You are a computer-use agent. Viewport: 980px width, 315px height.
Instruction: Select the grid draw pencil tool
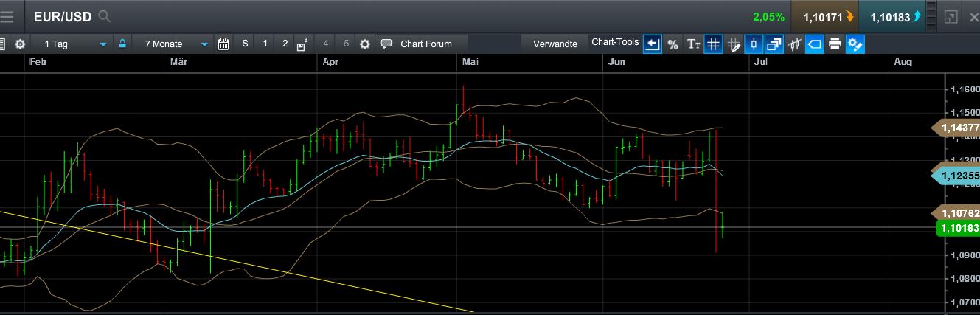pos(733,44)
